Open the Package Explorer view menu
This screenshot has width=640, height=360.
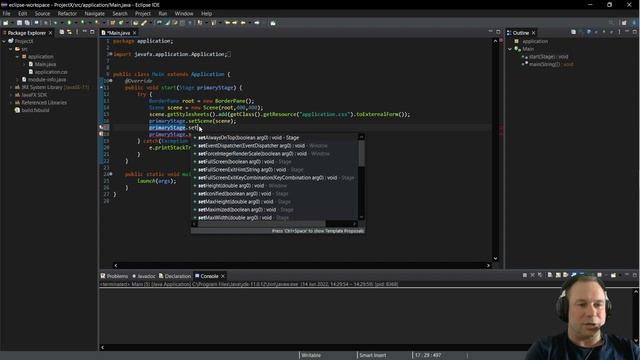tap(77, 32)
